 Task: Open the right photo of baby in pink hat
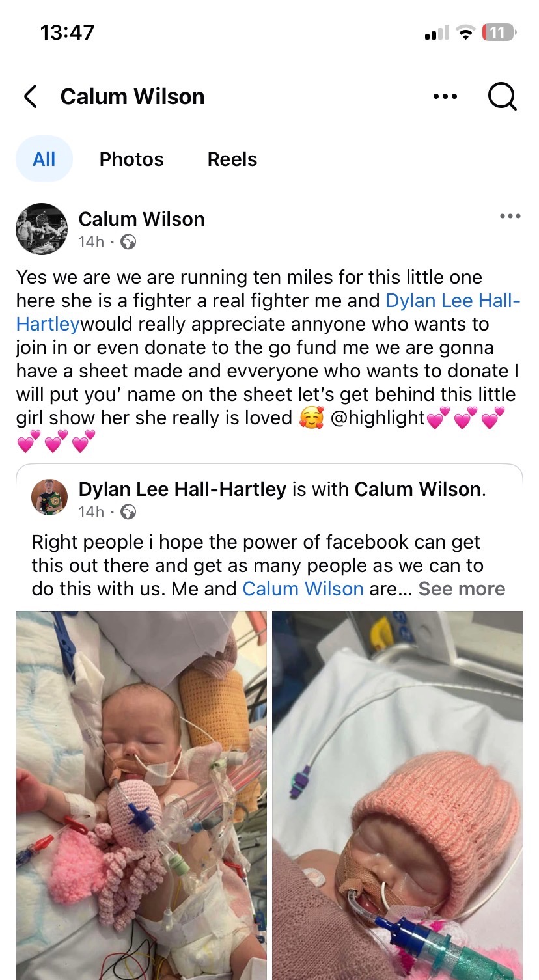pyautogui.click(x=397, y=795)
